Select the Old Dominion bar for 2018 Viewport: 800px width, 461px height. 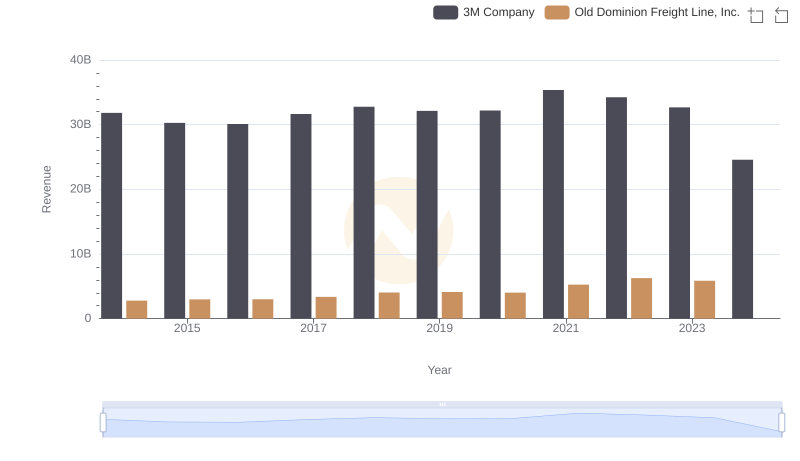pos(389,305)
